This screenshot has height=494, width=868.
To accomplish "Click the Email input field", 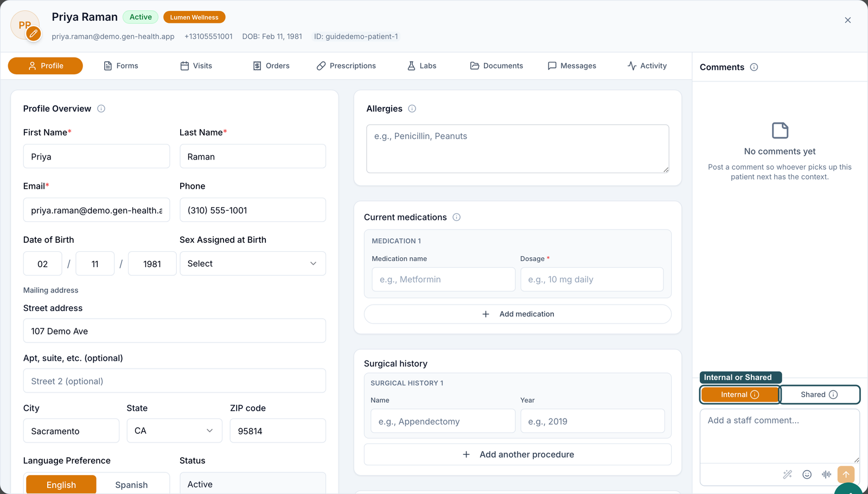I will pos(97,210).
